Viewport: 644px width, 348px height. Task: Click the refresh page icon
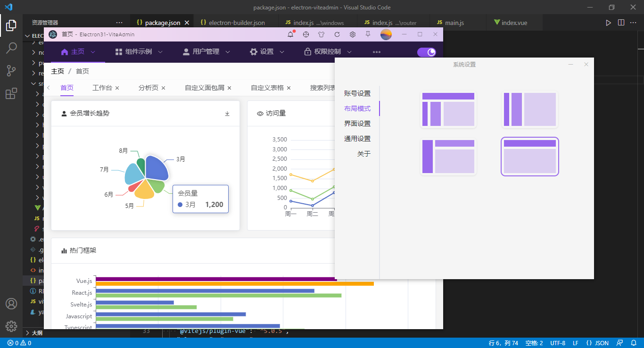tap(337, 34)
